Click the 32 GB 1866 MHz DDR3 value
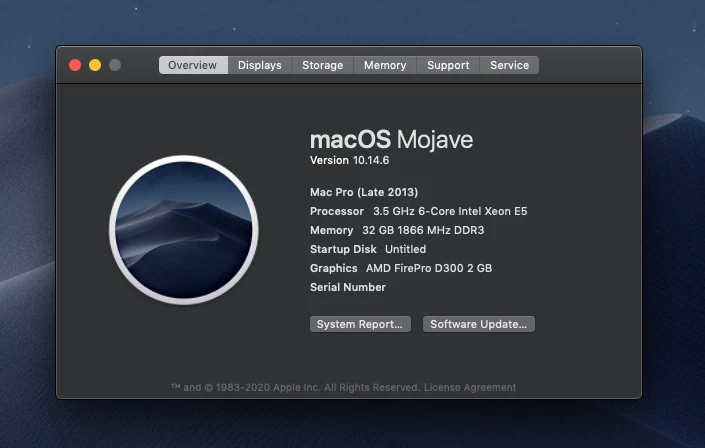The height and width of the screenshot is (448, 705). (x=423, y=230)
